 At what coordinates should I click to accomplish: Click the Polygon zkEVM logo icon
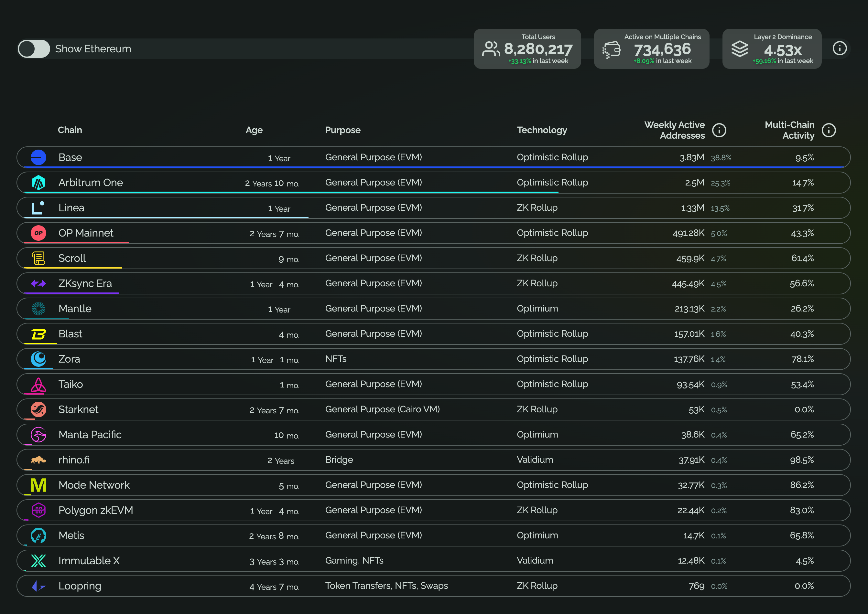coord(38,510)
